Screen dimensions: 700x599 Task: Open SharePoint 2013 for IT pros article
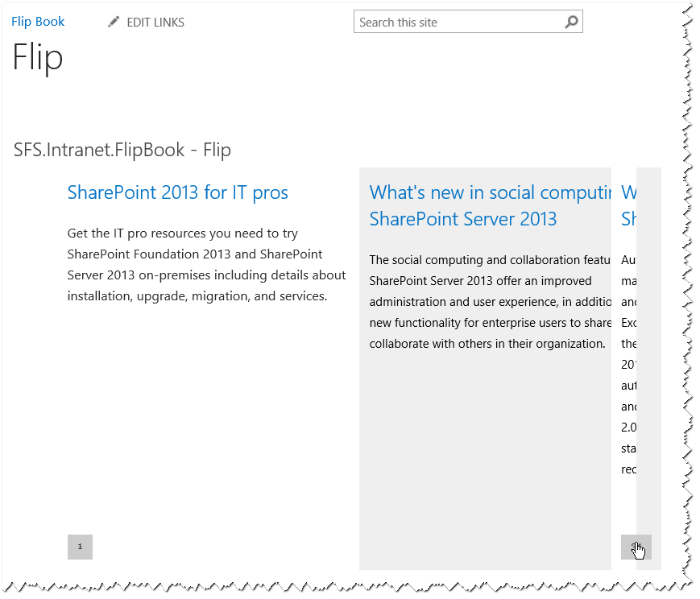pyautogui.click(x=178, y=192)
